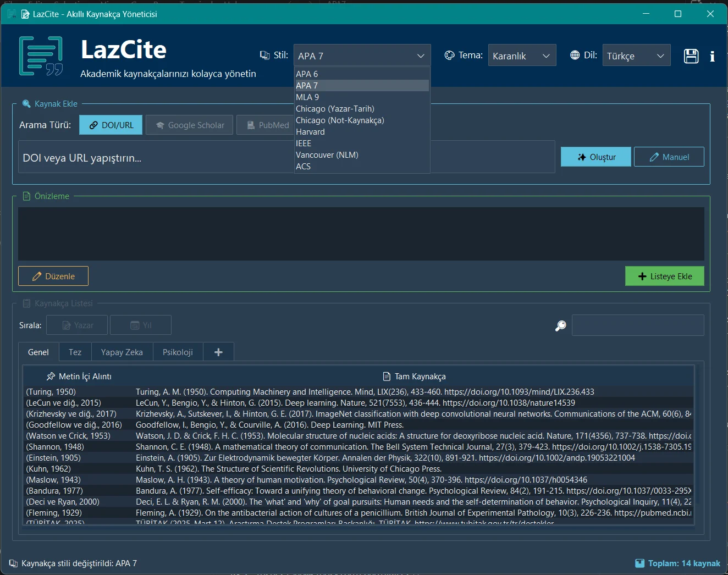This screenshot has height=575, width=728.
Task: Choose Chicago (Yazar-Tarih) style
Action: [x=362, y=108]
